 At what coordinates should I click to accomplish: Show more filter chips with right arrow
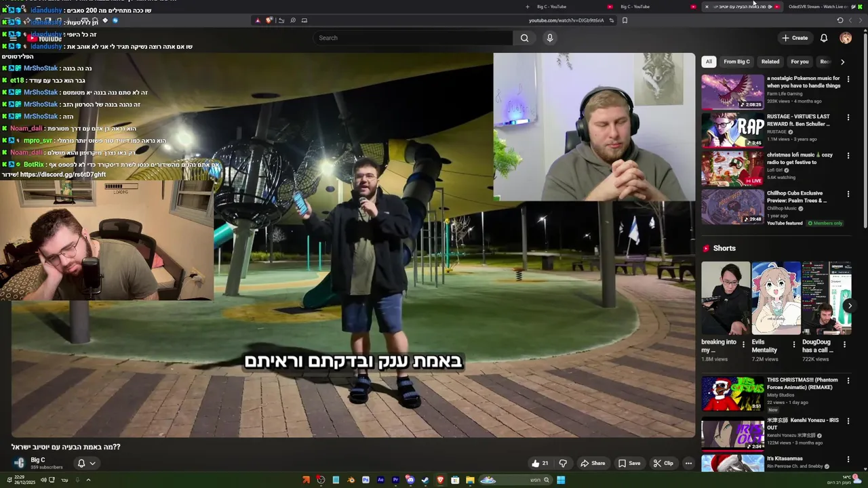[x=842, y=62]
